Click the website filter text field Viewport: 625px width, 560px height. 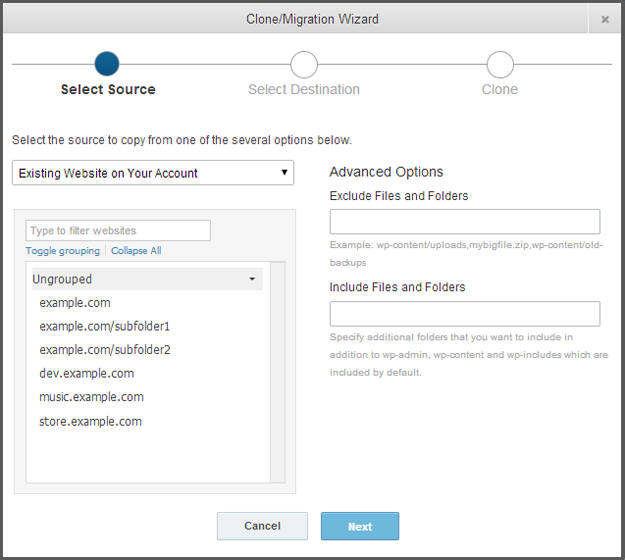click(x=118, y=231)
